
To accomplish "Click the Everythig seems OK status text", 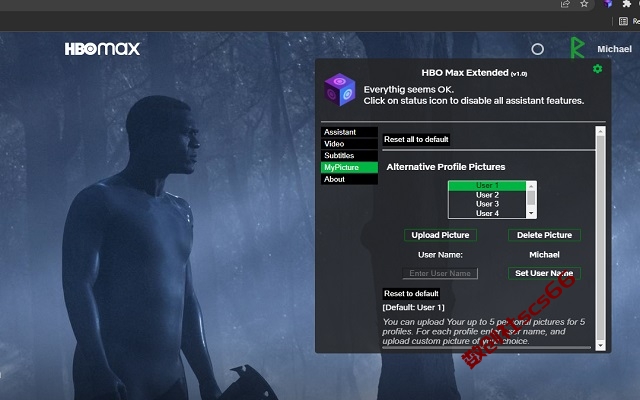I will [x=409, y=90].
